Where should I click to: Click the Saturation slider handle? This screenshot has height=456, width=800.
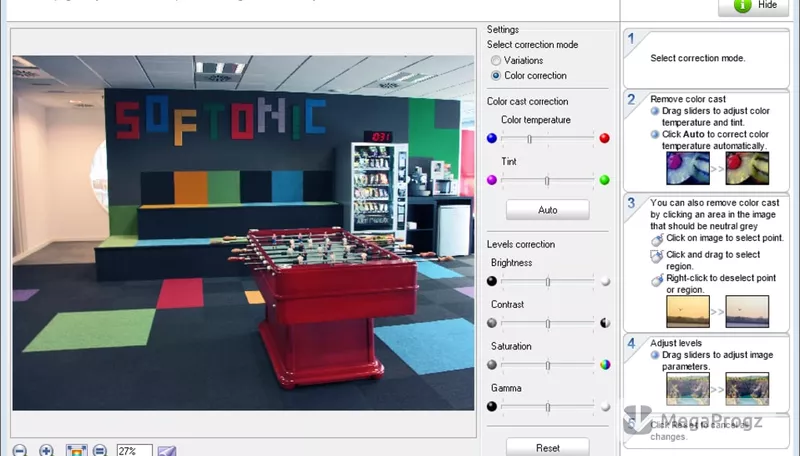tap(547, 365)
